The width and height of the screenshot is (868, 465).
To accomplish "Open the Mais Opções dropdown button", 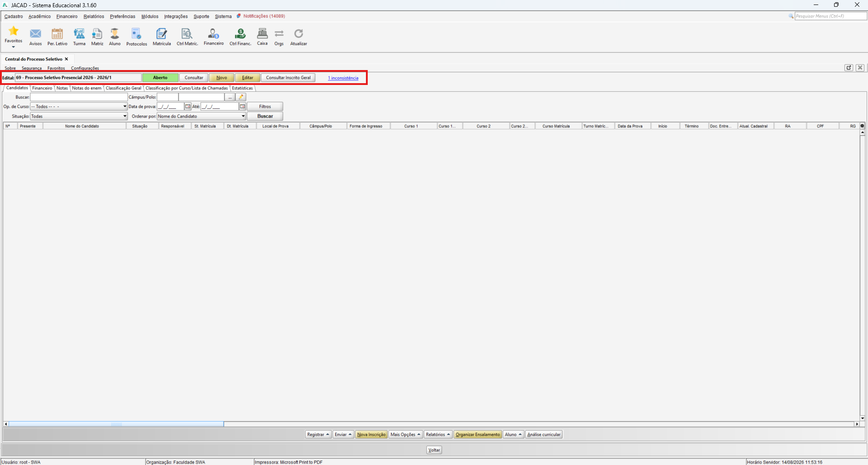I will (x=405, y=435).
